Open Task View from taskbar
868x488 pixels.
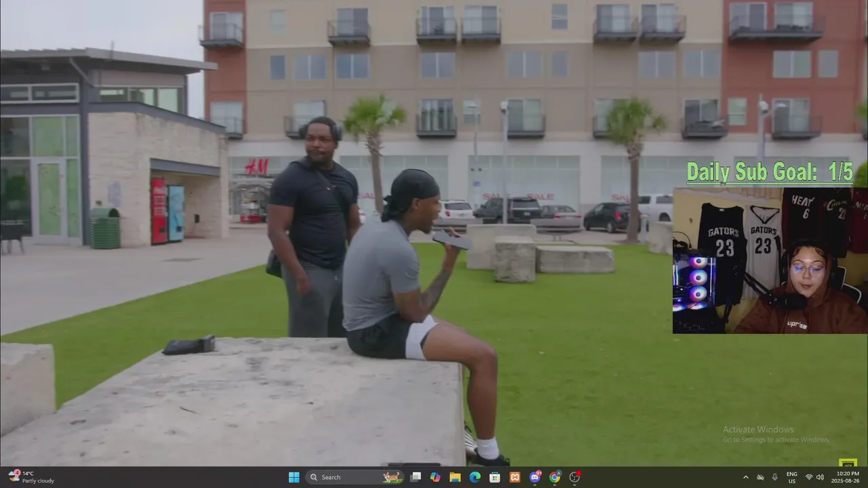click(x=416, y=477)
